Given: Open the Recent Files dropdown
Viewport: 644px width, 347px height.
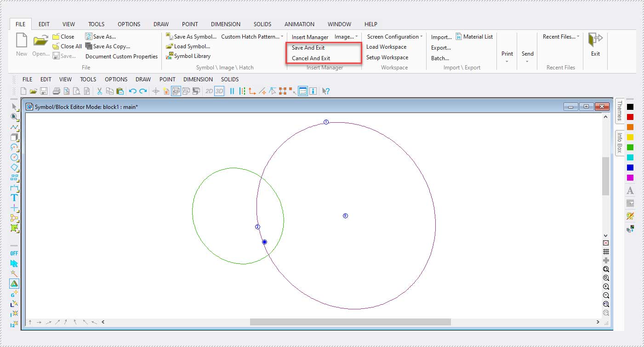Looking at the screenshot, I should pyautogui.click(x=561, y=37).
